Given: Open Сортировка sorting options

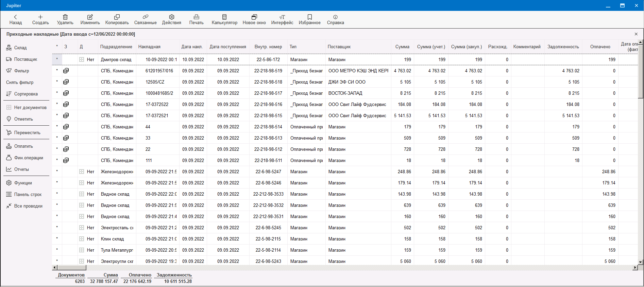Looking at the screenshot, I should tap(22, 94).
